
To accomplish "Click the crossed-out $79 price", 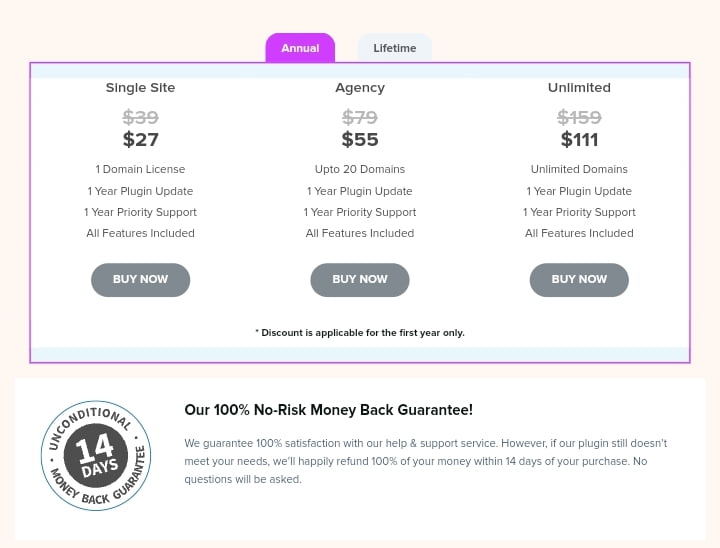I will pos(360,118).
